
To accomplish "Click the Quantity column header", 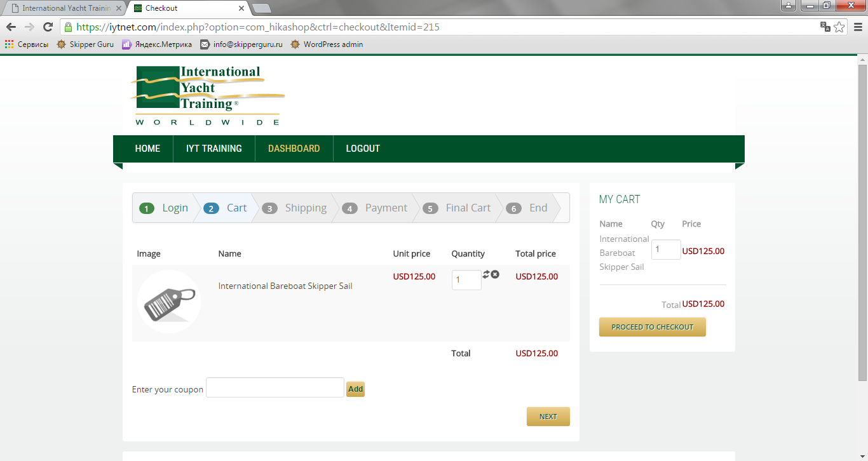I will pos(468,253).
